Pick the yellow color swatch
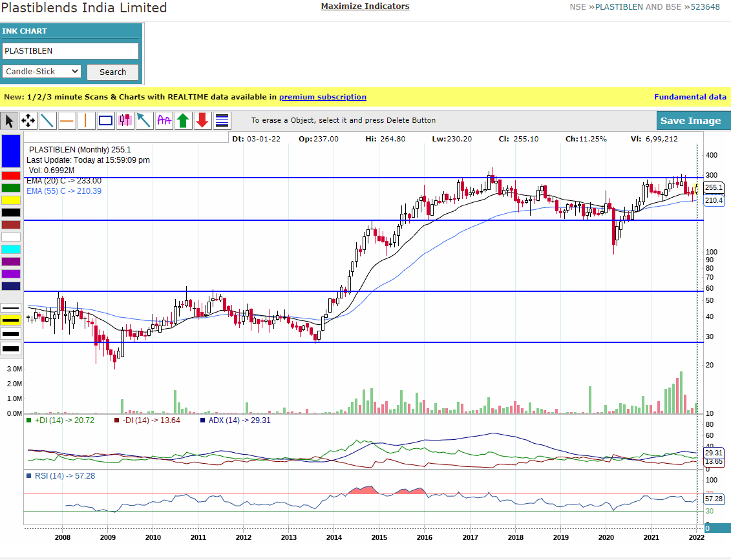Image resolution: width=731 pixels, height=560 pixels. [x=11, y=200]
